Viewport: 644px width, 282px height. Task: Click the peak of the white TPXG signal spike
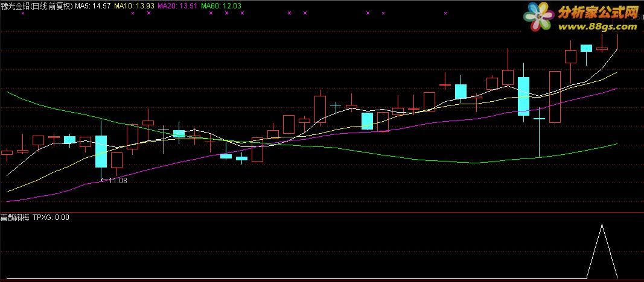pos(602,225)
